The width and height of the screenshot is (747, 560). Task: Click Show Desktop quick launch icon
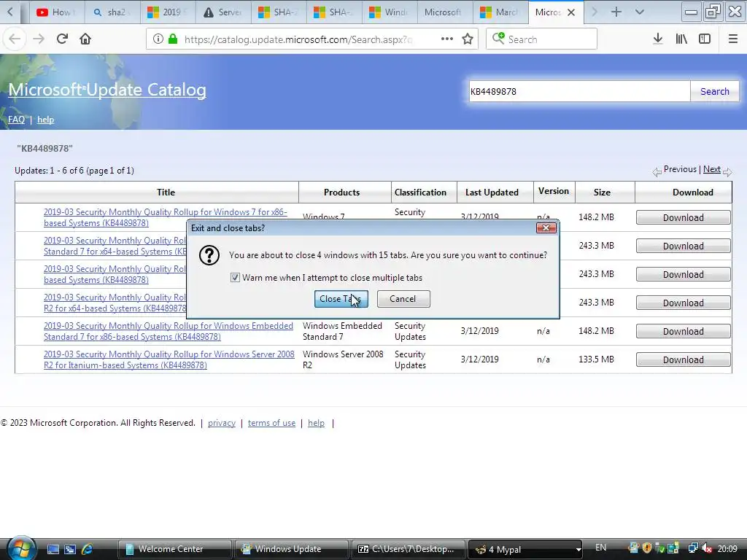point(53,549)
